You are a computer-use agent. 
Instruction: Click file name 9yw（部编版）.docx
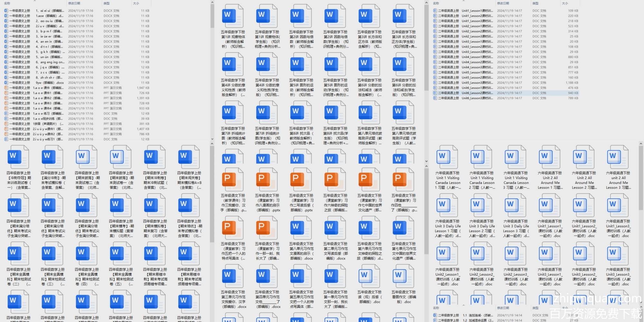(50, 83)
